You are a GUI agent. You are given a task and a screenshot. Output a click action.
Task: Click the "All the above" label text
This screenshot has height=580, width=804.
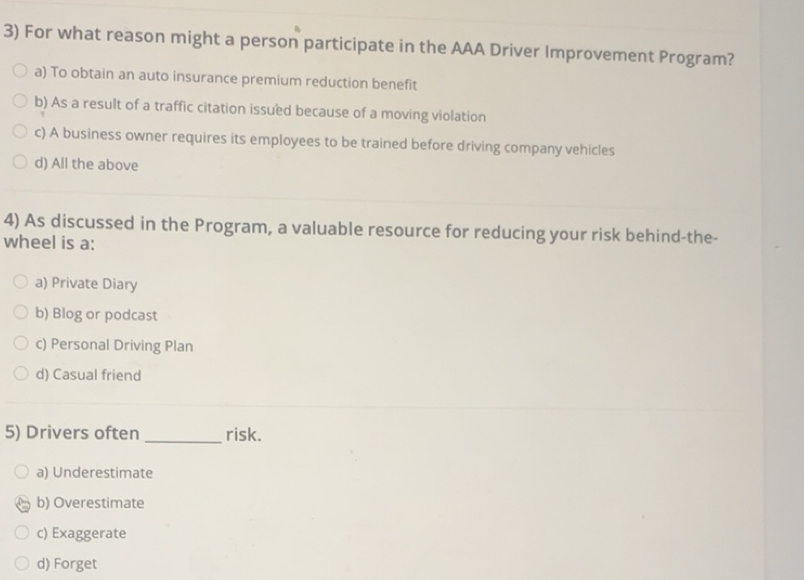pyautogui.click(x=87, y=165)
